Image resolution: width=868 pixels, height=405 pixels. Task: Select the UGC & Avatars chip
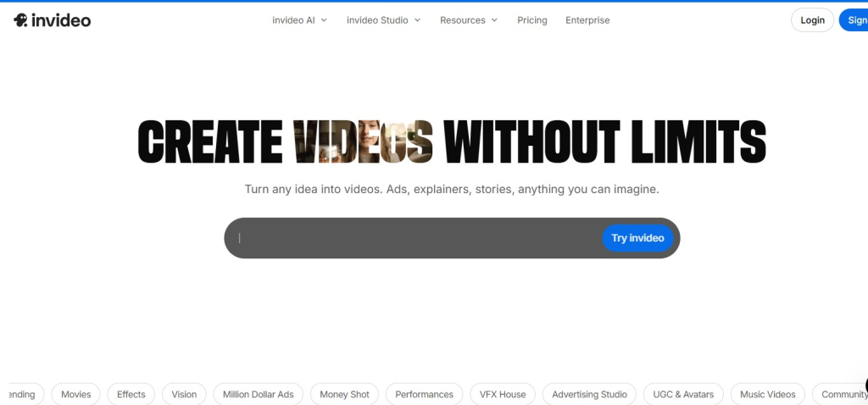click(x=683, y=395)
